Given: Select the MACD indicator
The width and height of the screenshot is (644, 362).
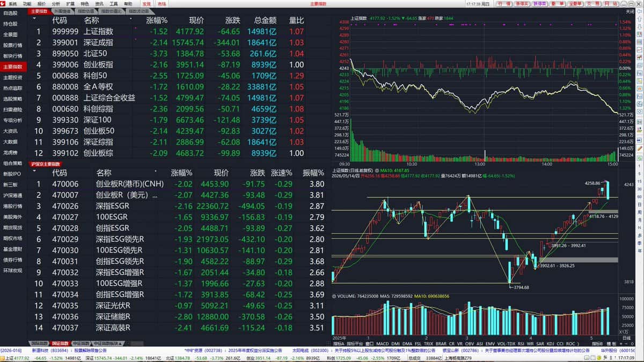Looking at the screenshot, I should [x=382, y=343].
